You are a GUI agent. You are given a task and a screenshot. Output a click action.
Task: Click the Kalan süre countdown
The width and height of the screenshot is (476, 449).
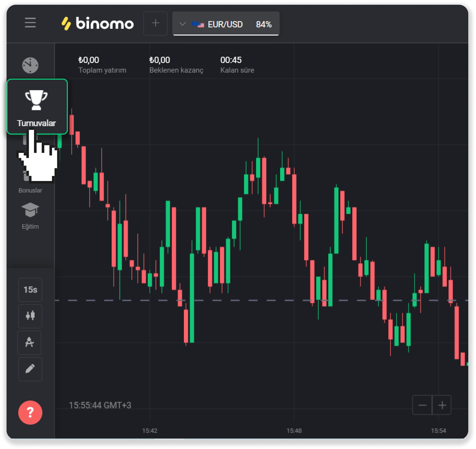point(231,60)
